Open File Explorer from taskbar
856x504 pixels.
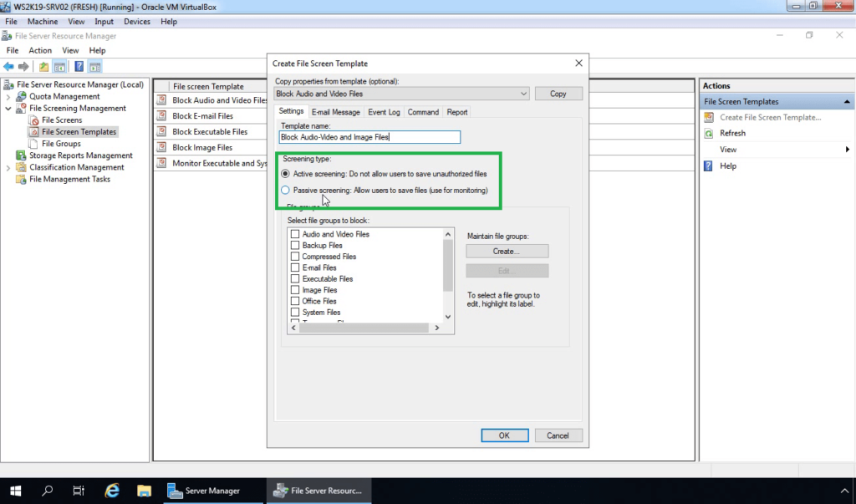point(144,491)
